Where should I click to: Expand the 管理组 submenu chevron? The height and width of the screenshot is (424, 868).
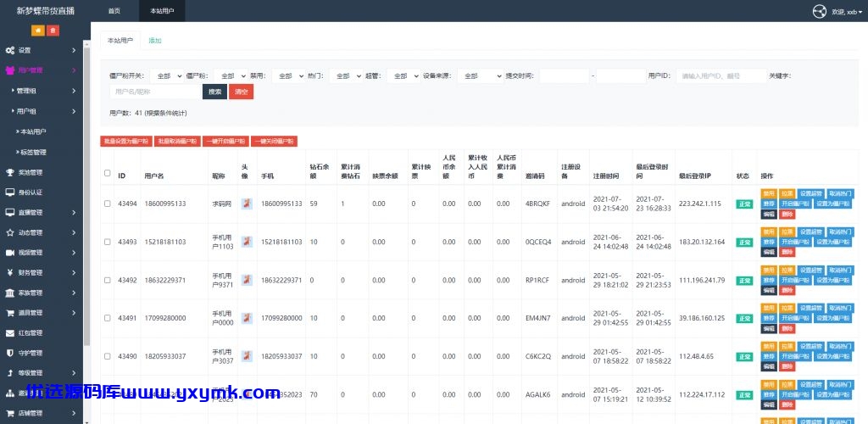point(75,91)
